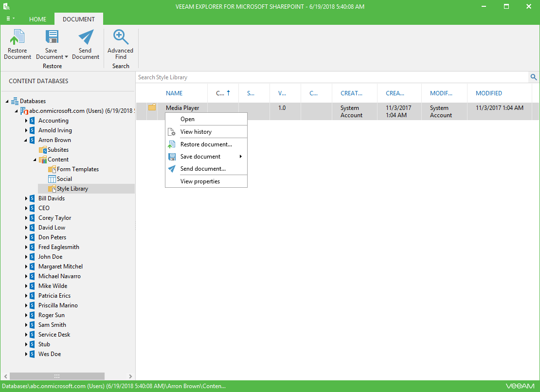Click the Save Document ribbon icon
The height and width of the screenshot is (392, 540).
pyautogui.click(x=52, y=37)
